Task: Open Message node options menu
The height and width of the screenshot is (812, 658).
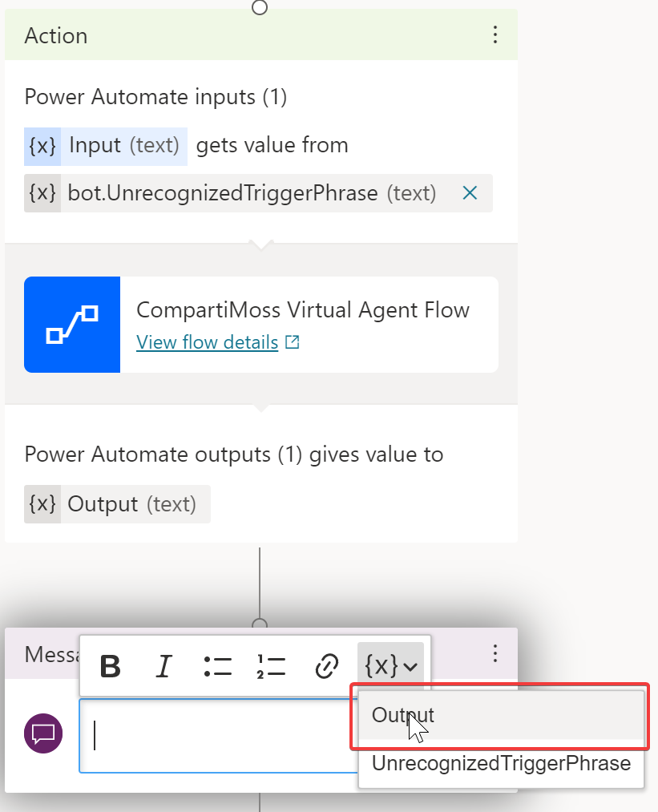Action: (495, 653)
